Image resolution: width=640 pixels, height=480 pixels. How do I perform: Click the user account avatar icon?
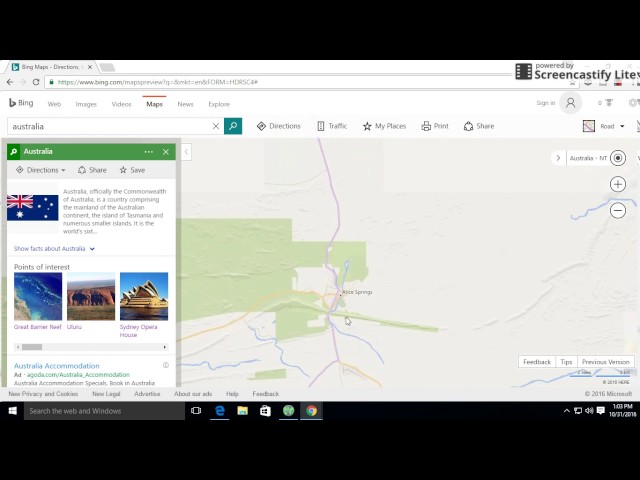point(570,103)
